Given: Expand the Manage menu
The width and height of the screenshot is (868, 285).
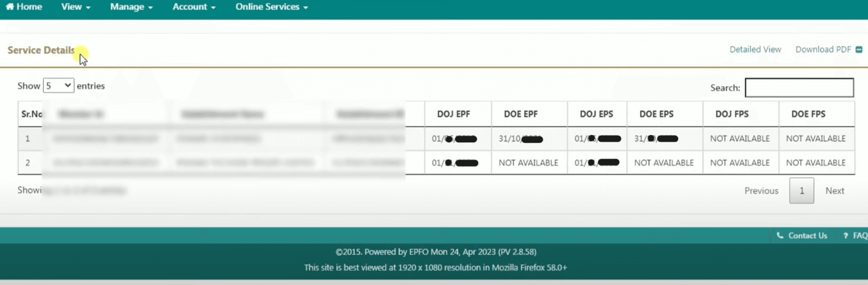Looking at the screenshot, I should pos(131,7).
